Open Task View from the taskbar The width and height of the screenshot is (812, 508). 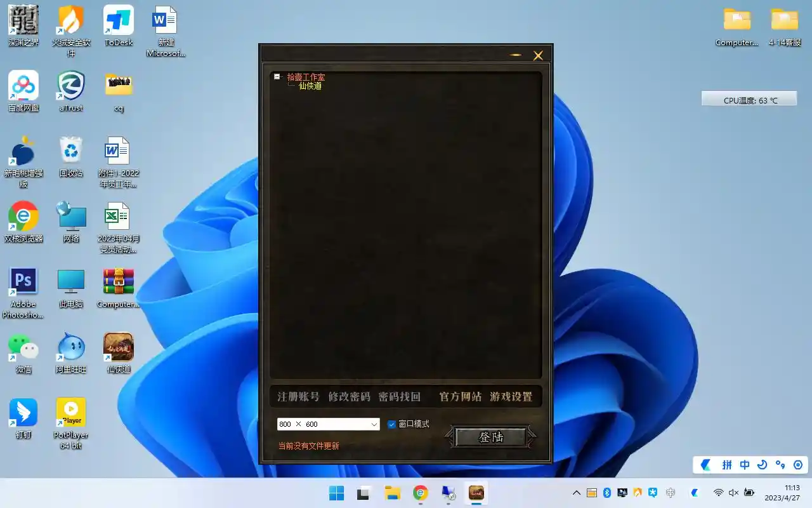pyautogui.click(x=364, y=493)
